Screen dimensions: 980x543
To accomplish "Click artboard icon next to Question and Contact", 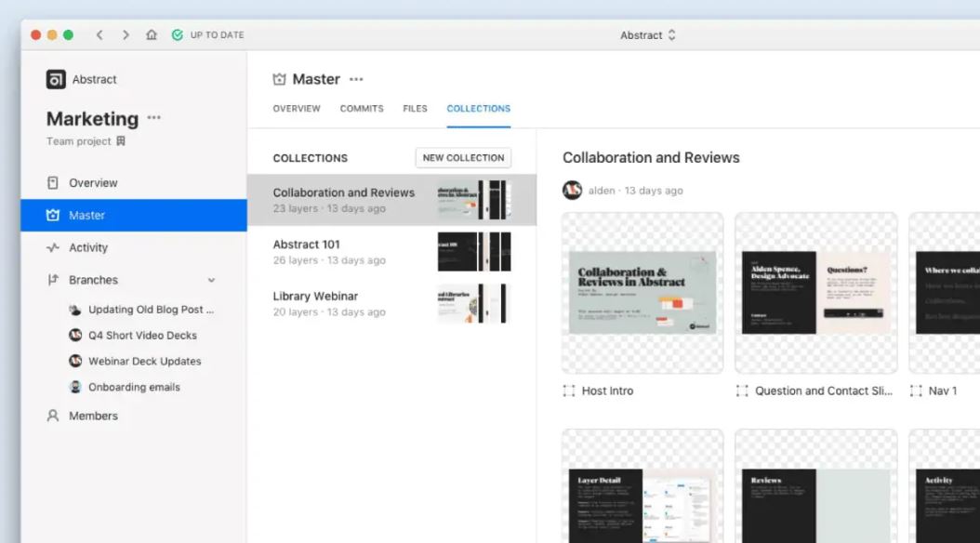I will pos(742,391).
